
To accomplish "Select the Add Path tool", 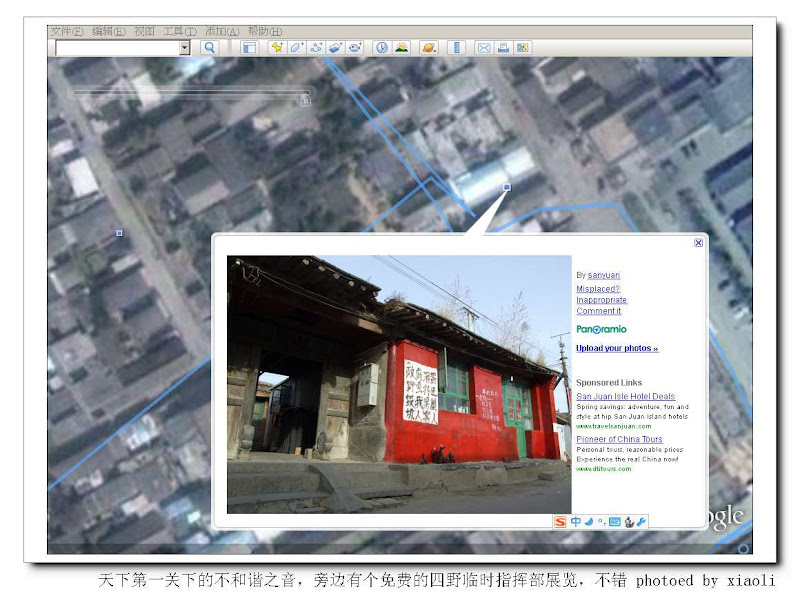I will 316,47.
